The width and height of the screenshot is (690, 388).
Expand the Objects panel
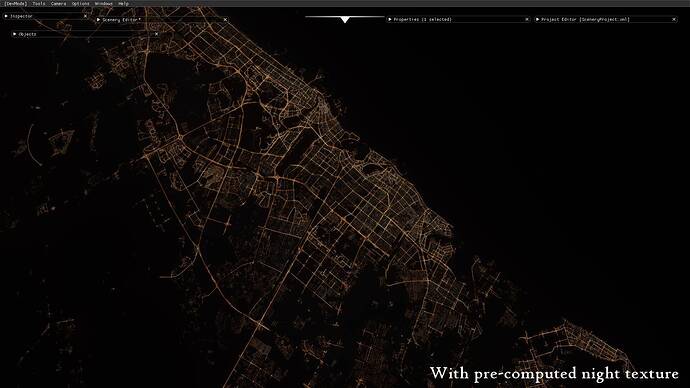coord(15,34)
